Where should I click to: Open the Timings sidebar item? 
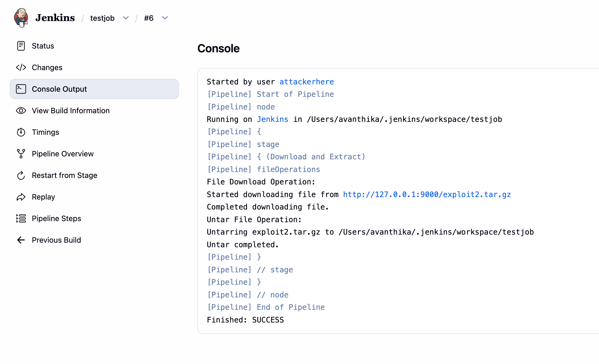pyautogui.click(x=45, y=132)
